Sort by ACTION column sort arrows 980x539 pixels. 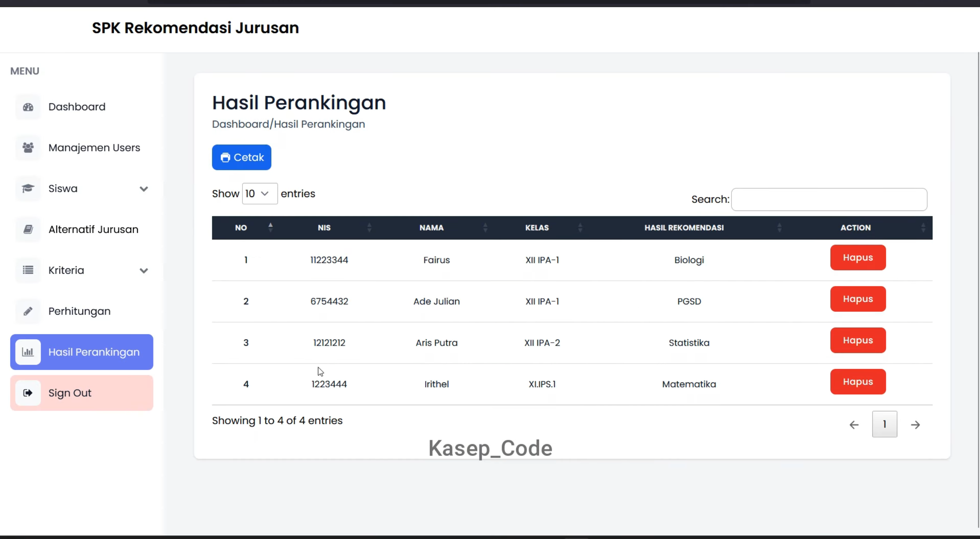923,227
